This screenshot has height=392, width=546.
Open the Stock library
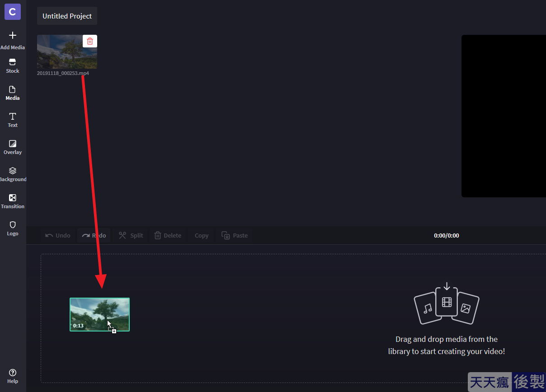tap(13, 65)
